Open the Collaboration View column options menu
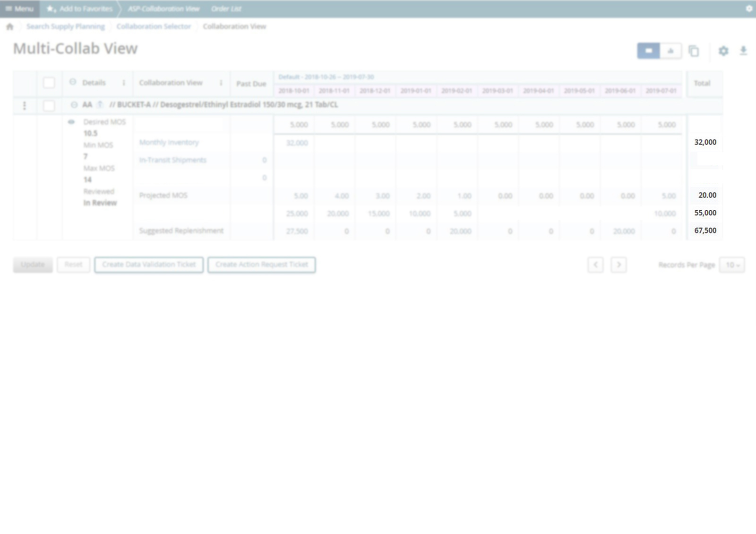 [x=221, y=83]
